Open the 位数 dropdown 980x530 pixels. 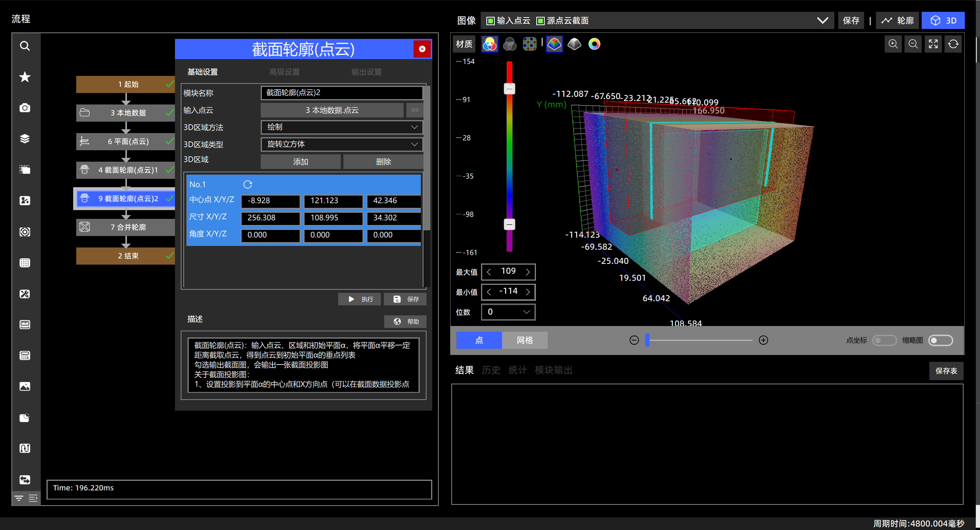(508, 312)
